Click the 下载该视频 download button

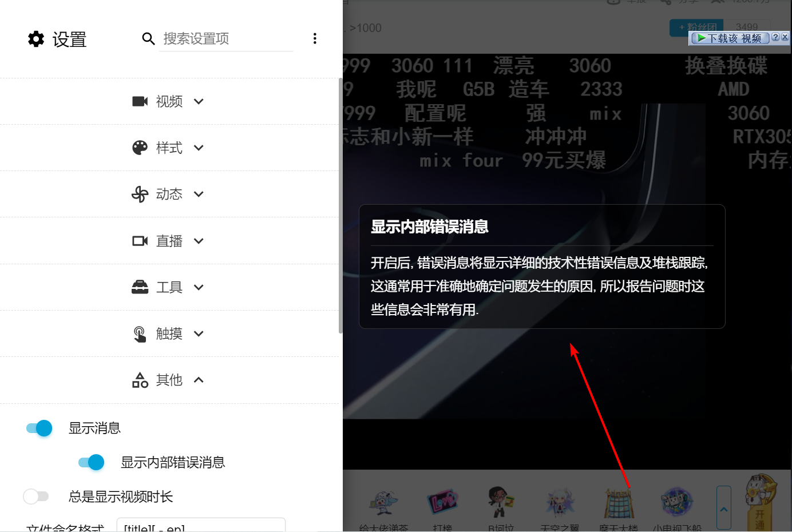tap(730, 38)
